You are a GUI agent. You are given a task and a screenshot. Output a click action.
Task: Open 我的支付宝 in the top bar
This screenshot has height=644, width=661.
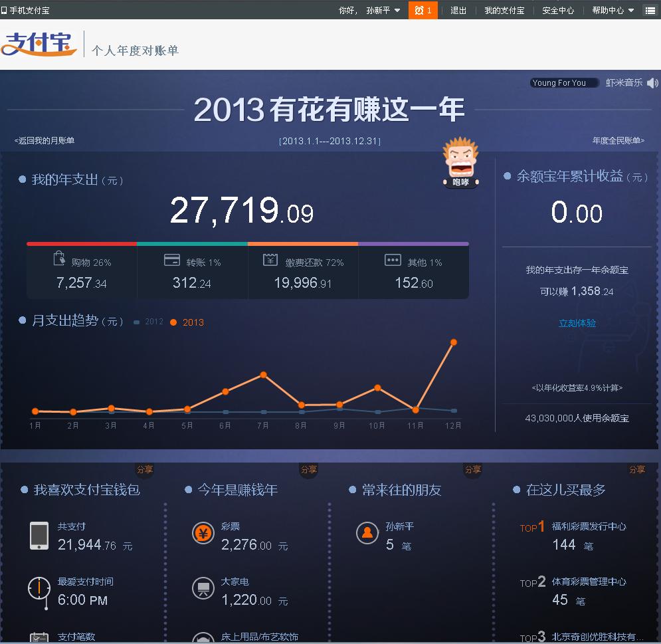pyautogui.click(x=504, y=10)
